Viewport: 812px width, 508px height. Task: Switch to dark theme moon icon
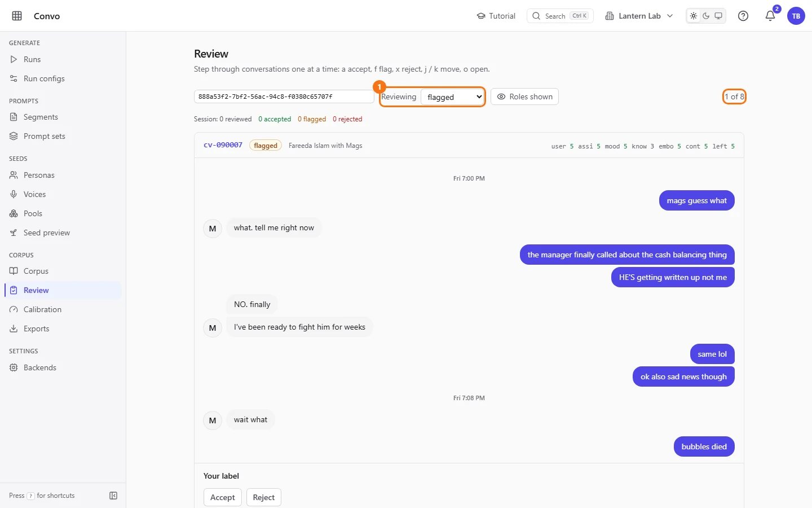706,16
